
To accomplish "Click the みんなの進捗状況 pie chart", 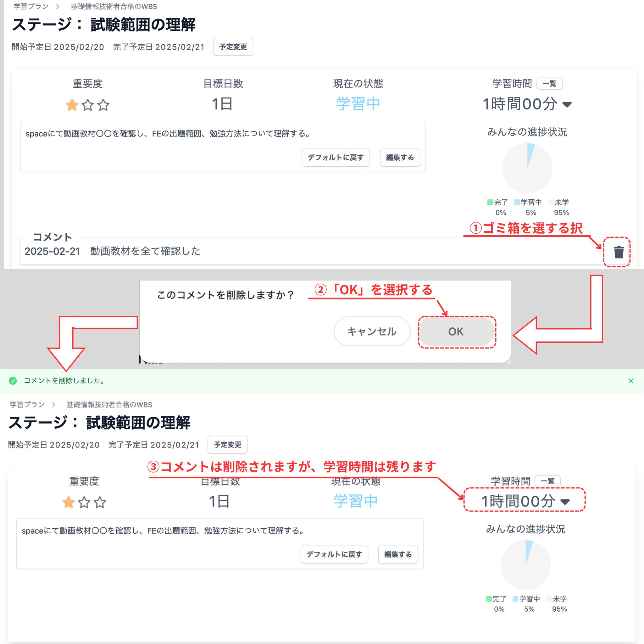I will pos(527,168).
